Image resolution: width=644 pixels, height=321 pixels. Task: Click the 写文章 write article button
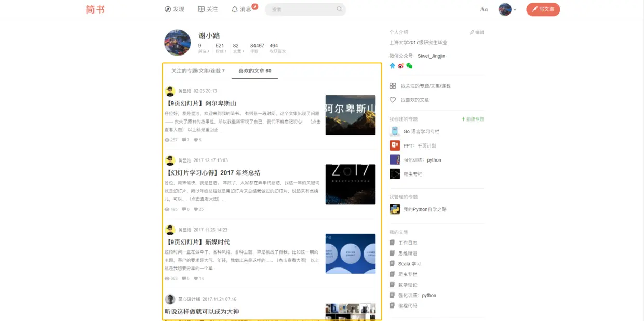click(x=543, y=9)
